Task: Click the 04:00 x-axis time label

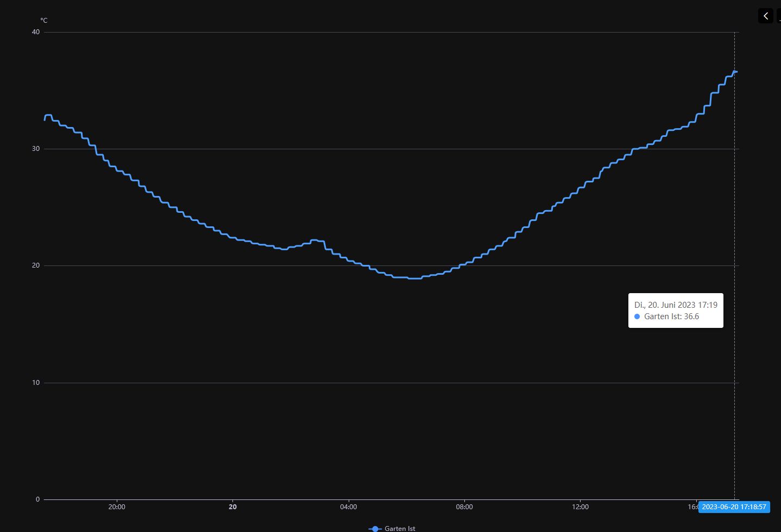Action: (x=349, y=507)
